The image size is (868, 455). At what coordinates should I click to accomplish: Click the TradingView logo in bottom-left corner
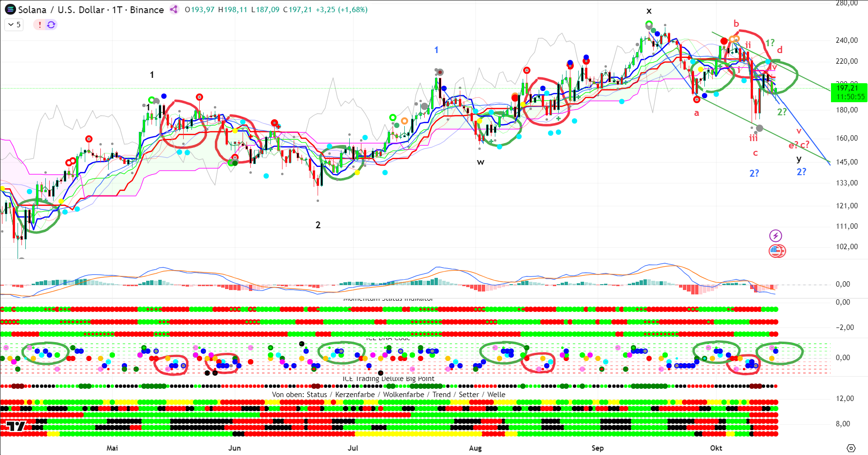point(16,427)
